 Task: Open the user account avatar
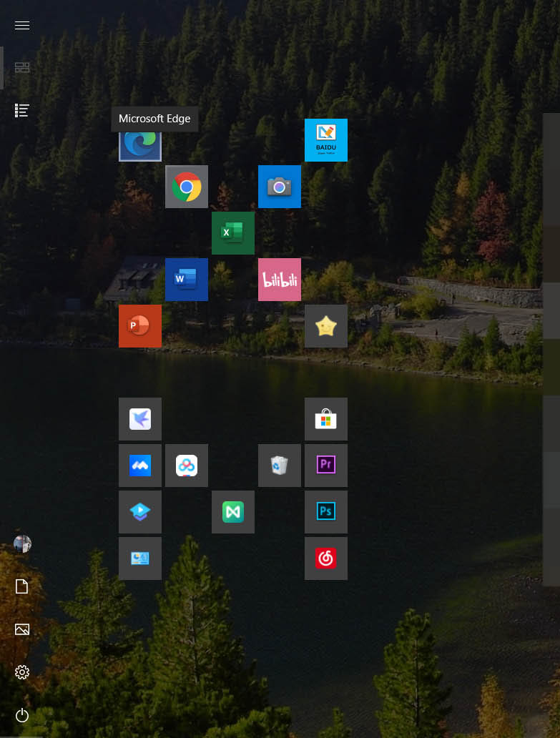(22, 543)
